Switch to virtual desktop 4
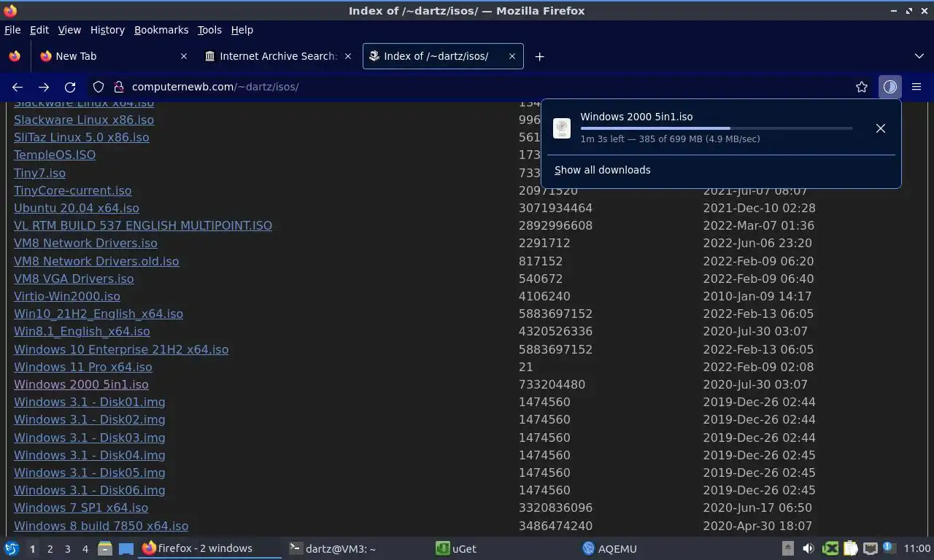 pos(85,548)
